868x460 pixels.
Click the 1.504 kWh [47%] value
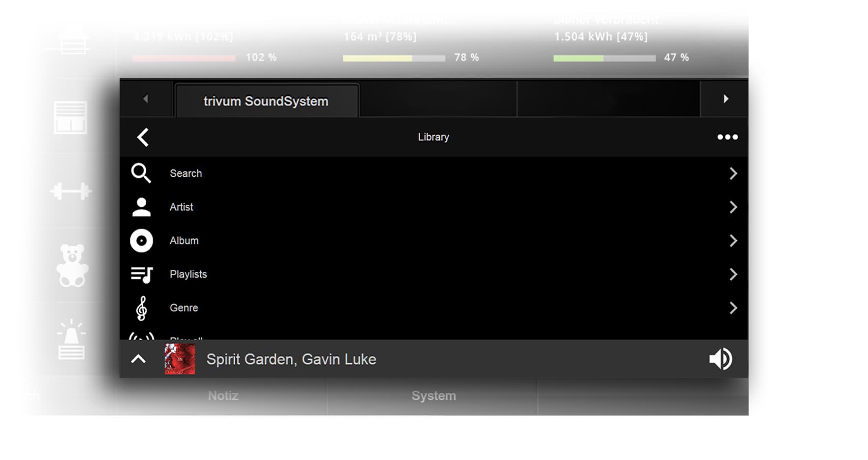coord(601,37)
